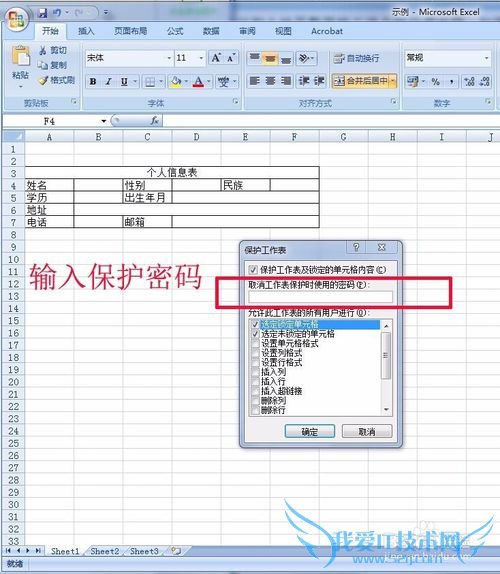Align text to top

[254, 58]
